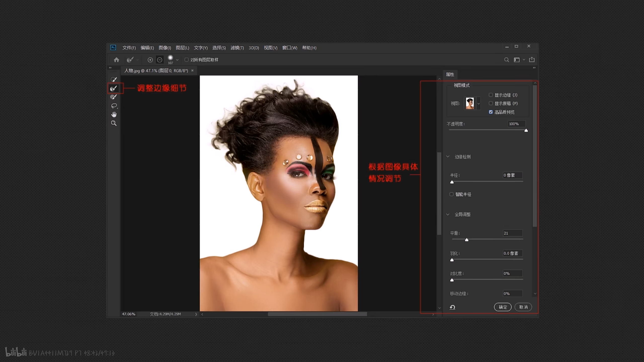
Task: Click the 平滑 slider handle
Action: click(x=467, y=240)
